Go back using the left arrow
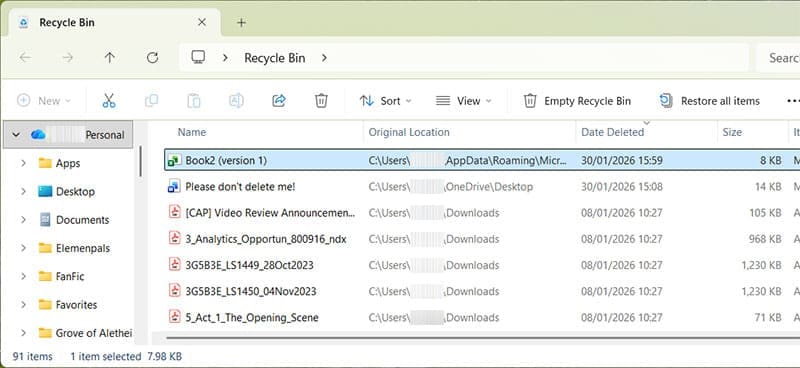The image size is (800, 368). tap(25, 58)
